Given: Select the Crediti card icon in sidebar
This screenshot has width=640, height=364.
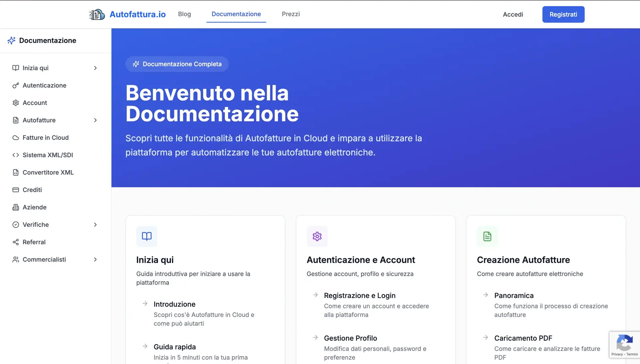Looking at the screenshot, I should coord(16,190).
